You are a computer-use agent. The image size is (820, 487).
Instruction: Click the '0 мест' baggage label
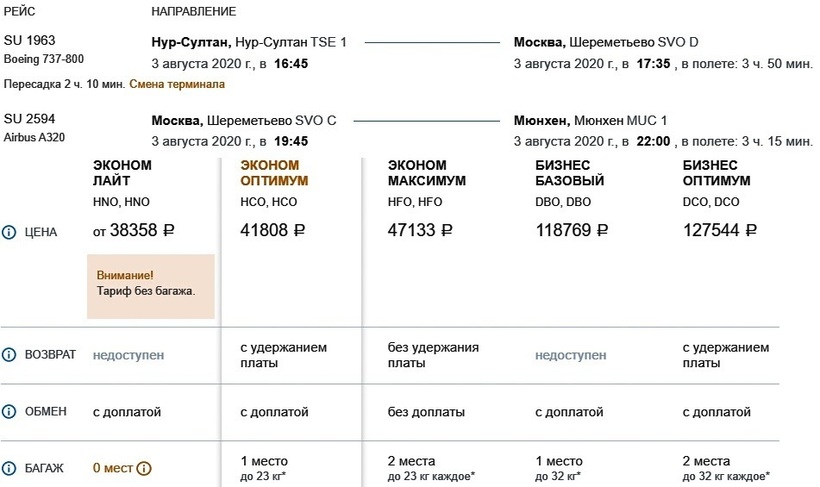[x=113, y=467]
